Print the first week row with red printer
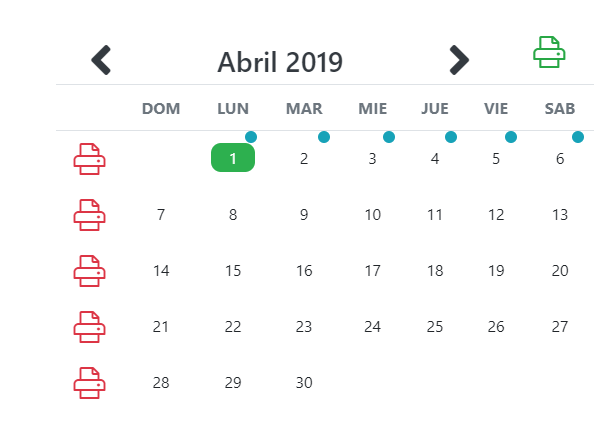The height and width of the screenshot is (440, 604). pyautogui.click(x=89, y=159)
